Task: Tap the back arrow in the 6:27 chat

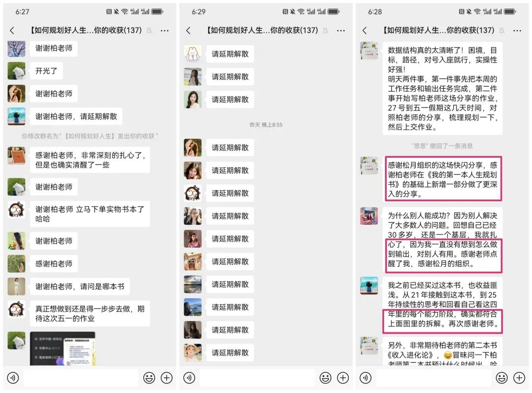Action: tap(12, 31)
